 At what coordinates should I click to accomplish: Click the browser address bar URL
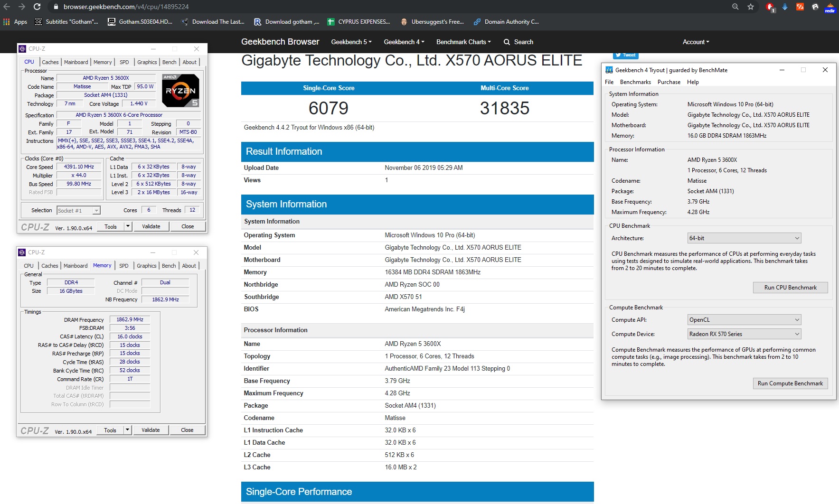click(126, 7)
